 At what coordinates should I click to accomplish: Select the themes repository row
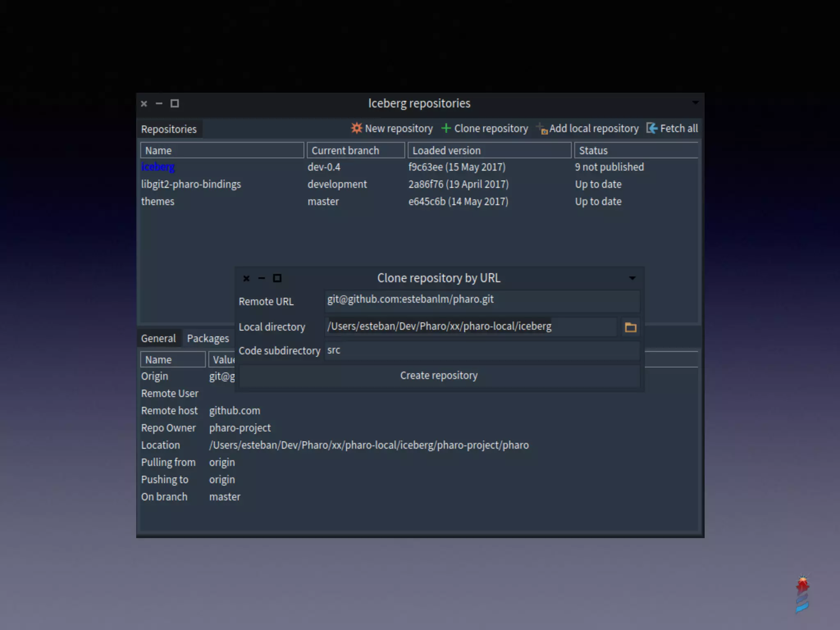(x=158, y=201)
